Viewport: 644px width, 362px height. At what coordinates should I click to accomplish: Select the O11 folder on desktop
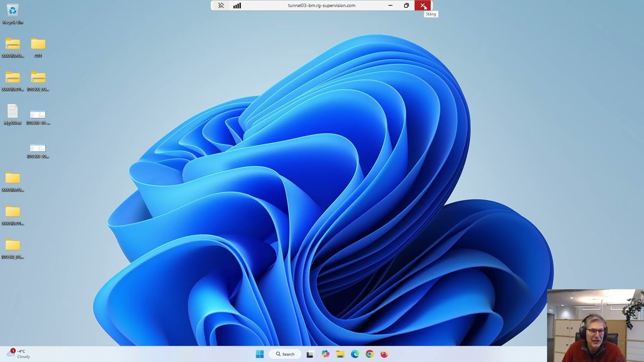coord(38,48)
